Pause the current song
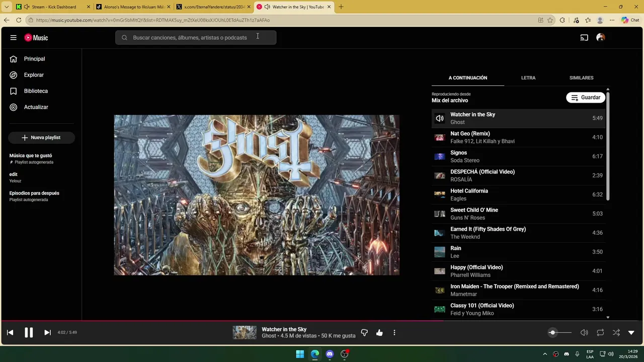 [29, 332]
